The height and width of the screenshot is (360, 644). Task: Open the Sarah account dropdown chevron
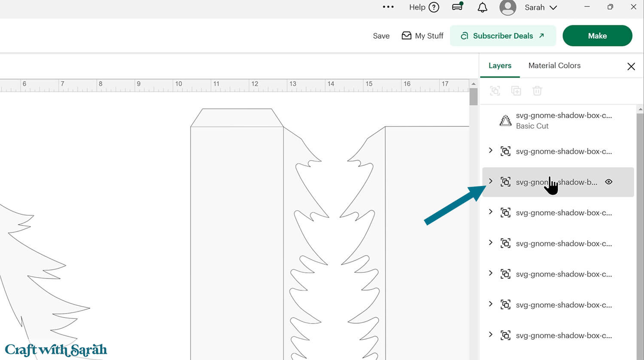click(553, 8)
